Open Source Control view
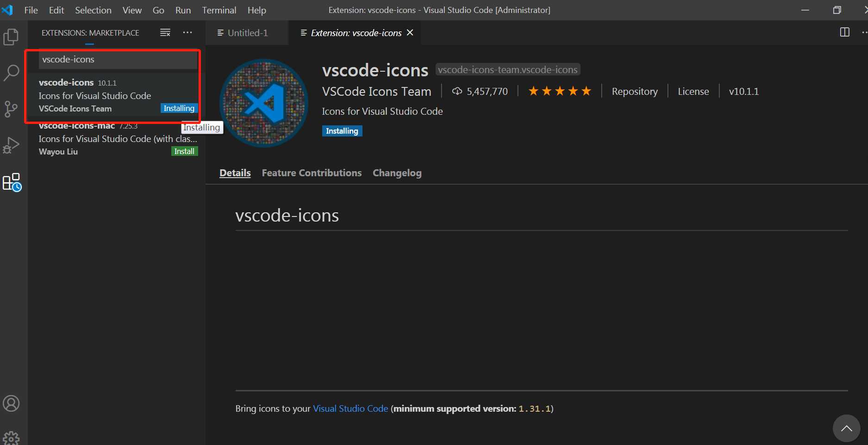The height and width of the screenshot is (445, 868). pos(11,109)
